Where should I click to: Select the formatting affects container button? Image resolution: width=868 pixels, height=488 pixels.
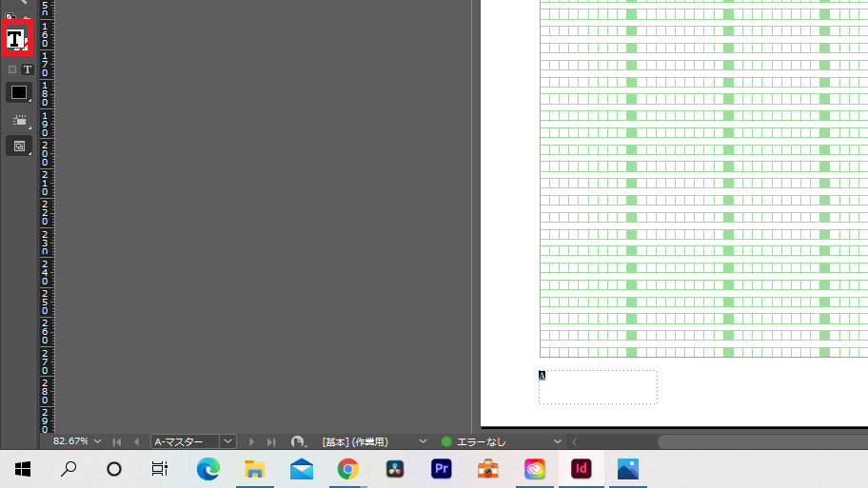[12, 69]
